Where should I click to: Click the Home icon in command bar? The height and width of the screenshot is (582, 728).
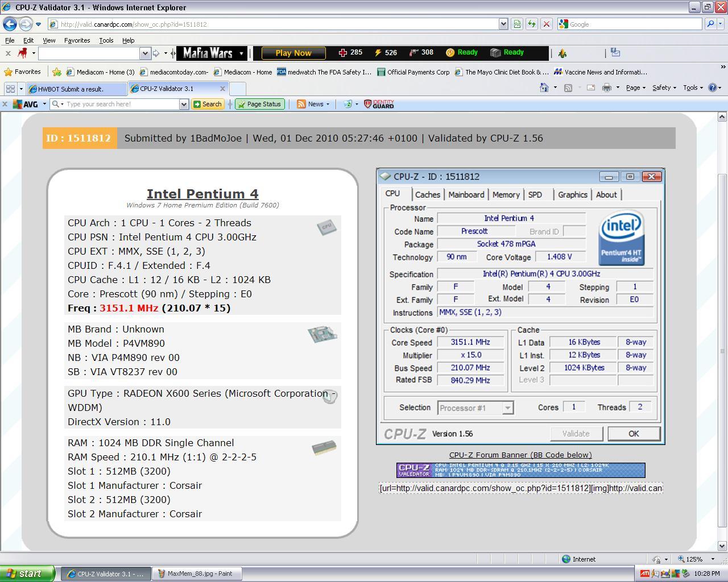(544, 88)
